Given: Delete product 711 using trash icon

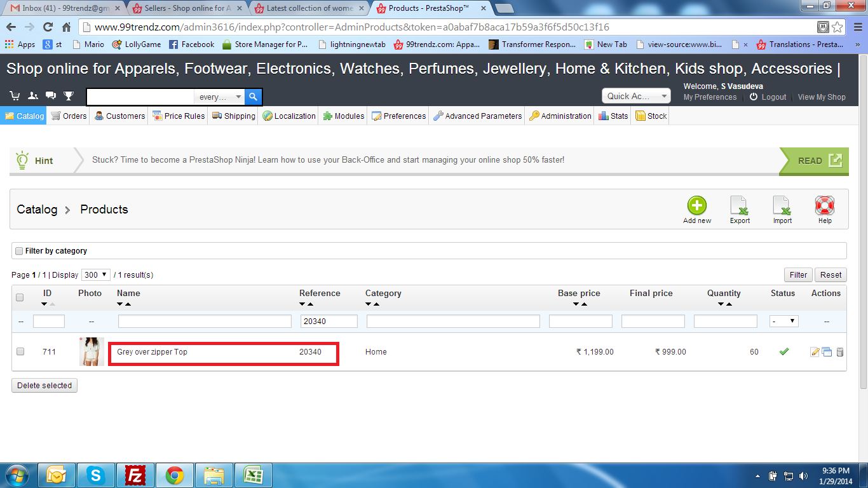Looking at the screenshot, I should (x=839, y=352).
